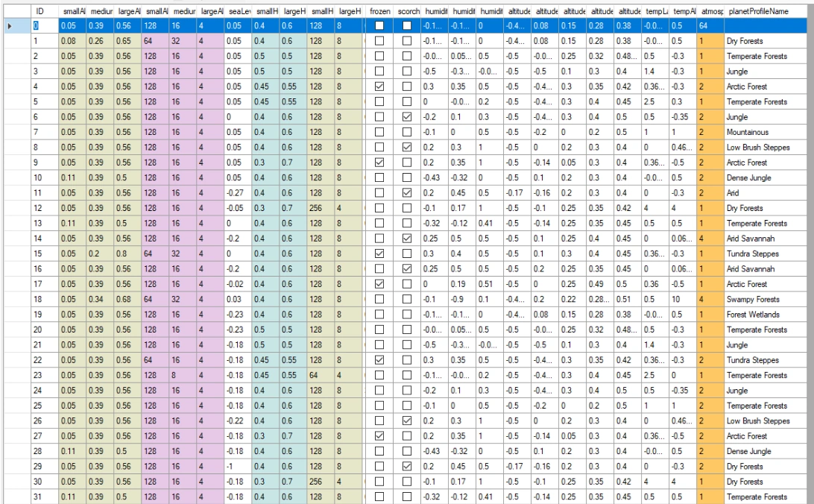Click the largeH column header
This screenshot has width=814, height=504.
click(295, 10)
